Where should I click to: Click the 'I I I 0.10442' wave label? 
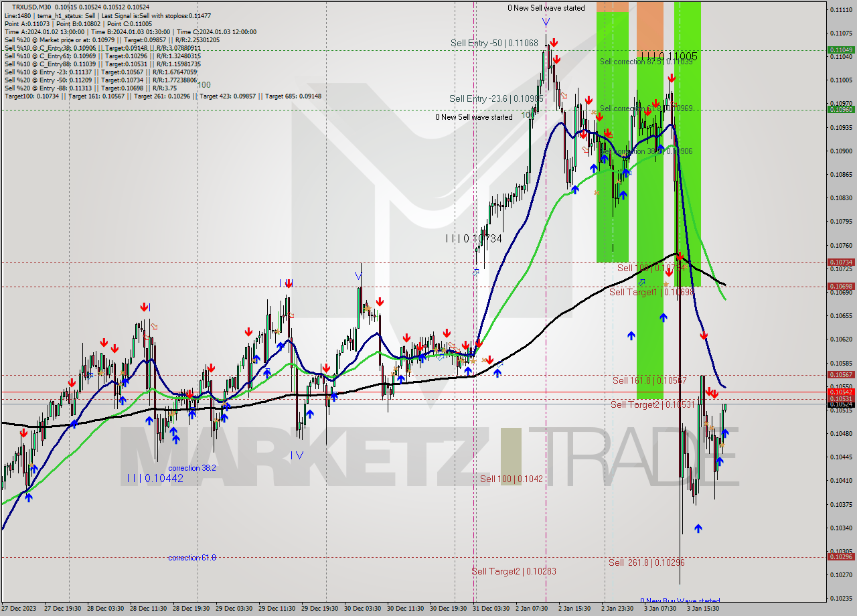pos(155,479)
